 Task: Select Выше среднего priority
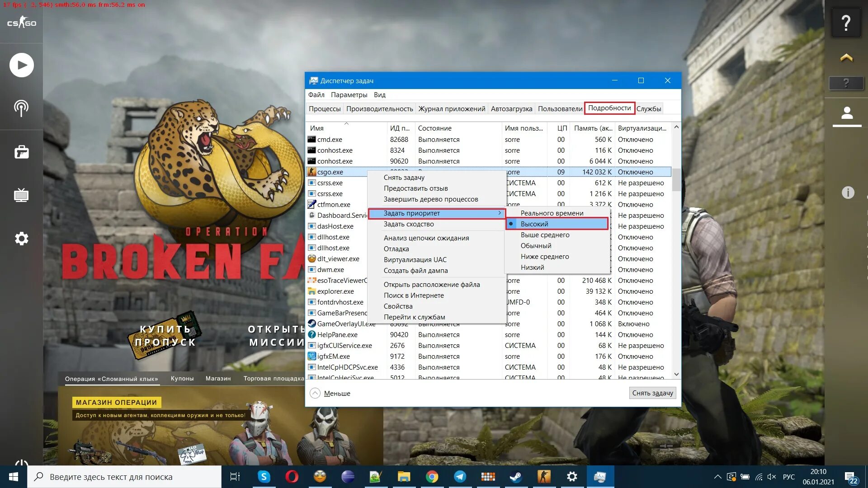558,235
